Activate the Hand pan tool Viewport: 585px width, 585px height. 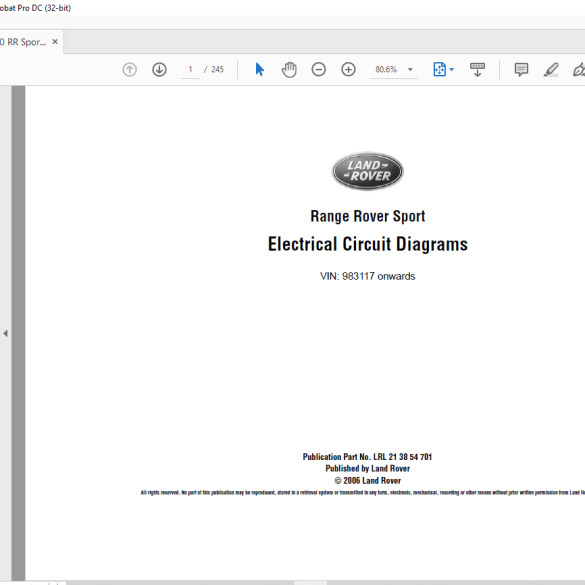coord(289,70)
